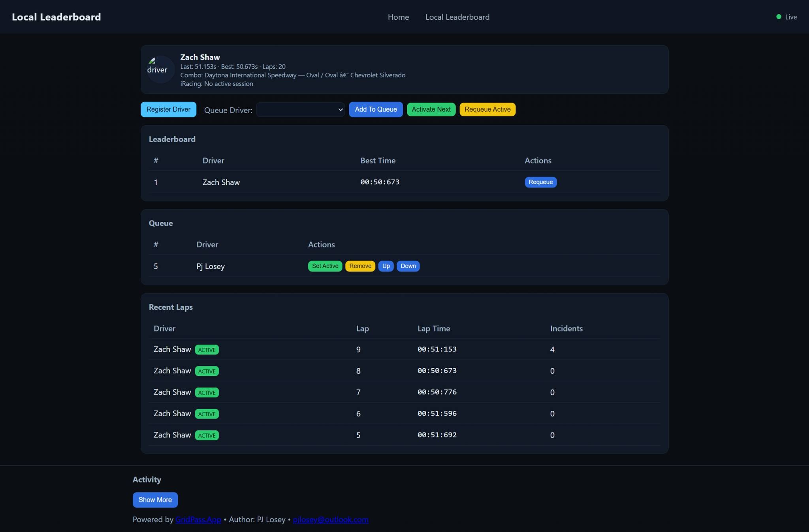The height and width of the screenshot is (532, 809).
Task: Click the iRacing No active session text
Action: pyautogui.click(x=217, y=84)
